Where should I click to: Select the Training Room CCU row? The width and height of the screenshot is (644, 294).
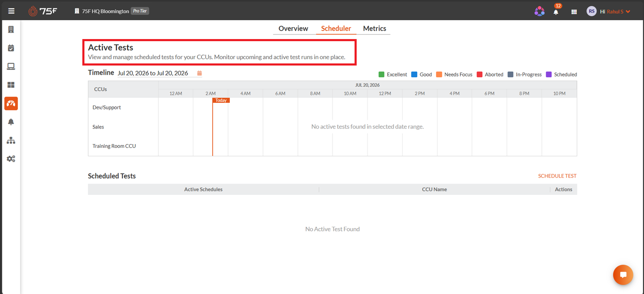point(114,146)
